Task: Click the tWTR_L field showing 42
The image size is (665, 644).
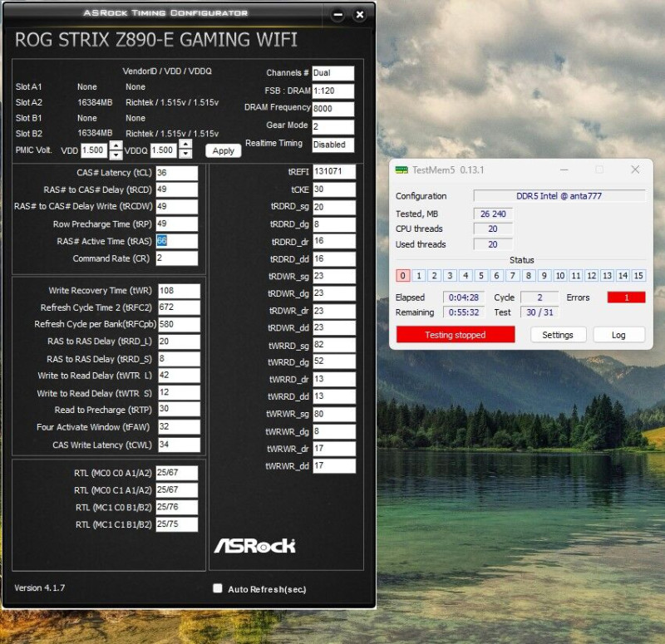Action: point(179,376)
